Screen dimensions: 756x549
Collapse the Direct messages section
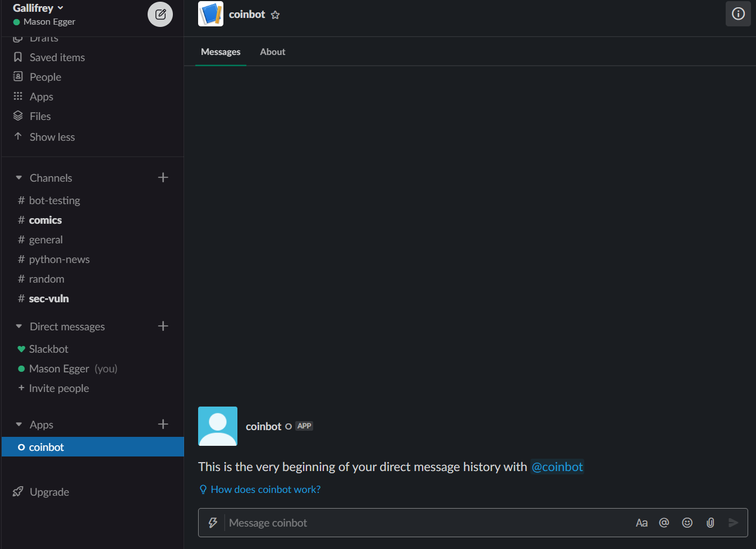pyautogui.click(x=19, y=326)
